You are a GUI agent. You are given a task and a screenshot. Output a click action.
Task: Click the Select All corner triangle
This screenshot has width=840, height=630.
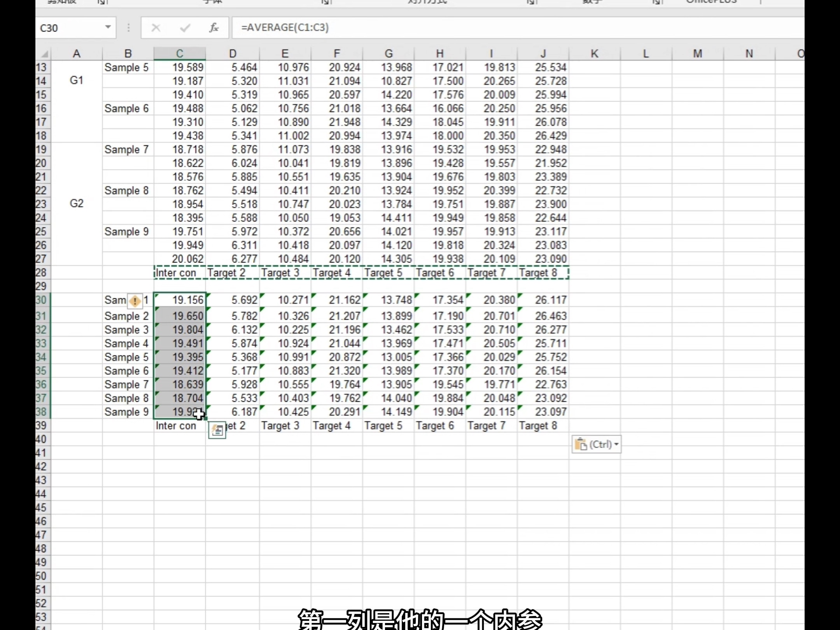[x=45, y=54]
